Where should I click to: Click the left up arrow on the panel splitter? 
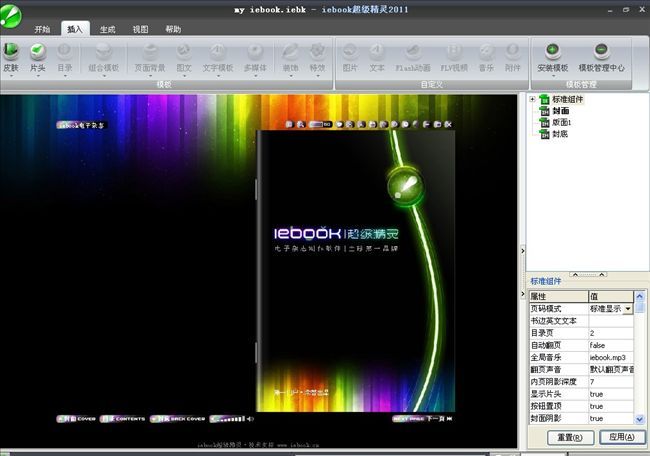pos(575,274)
